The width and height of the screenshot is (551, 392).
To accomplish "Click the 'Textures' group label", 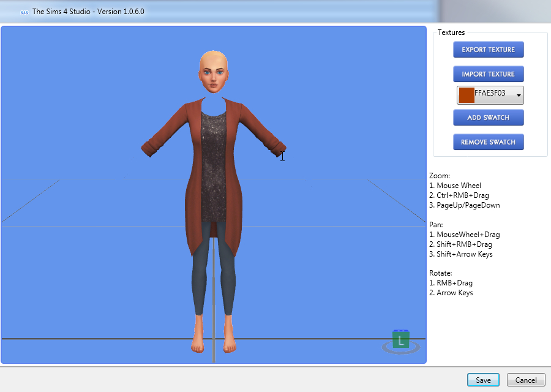I will [451, 32].
